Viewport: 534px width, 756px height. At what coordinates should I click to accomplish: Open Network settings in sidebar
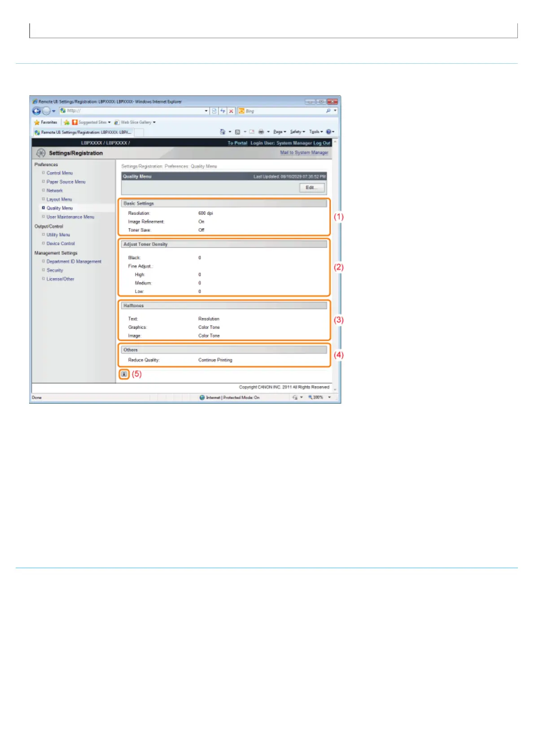click(55, 190)
